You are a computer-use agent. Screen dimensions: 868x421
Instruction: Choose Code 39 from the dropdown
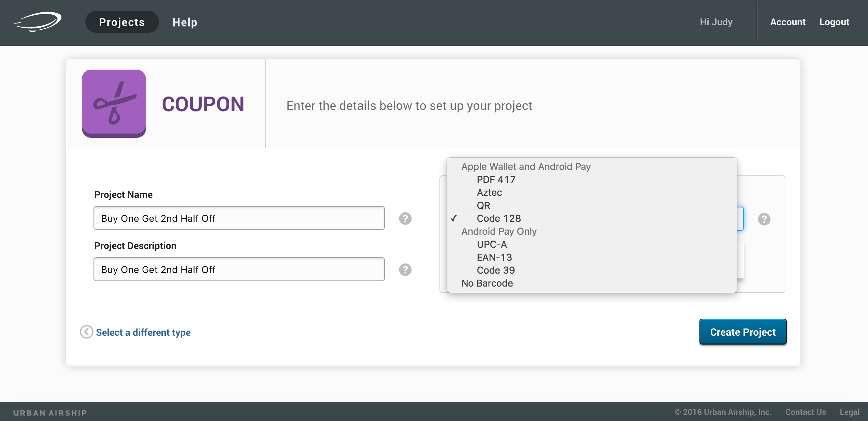[x=496, y=270]
